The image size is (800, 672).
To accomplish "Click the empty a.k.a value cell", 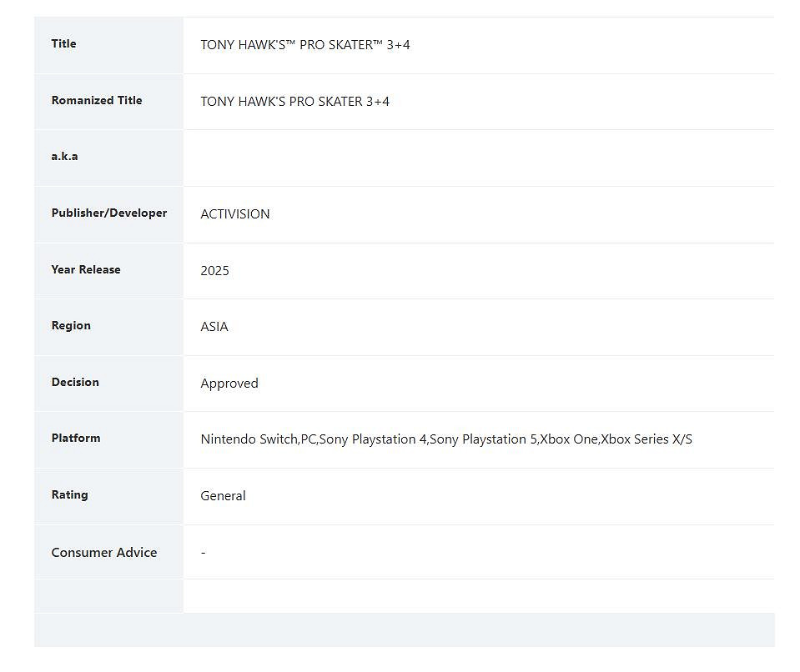I will 478,158.
